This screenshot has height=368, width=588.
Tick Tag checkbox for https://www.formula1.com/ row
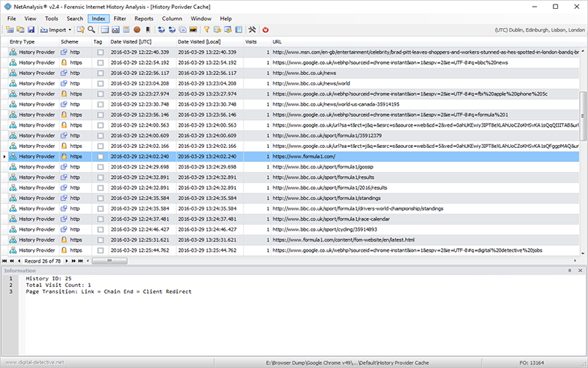tap(100, 157)
